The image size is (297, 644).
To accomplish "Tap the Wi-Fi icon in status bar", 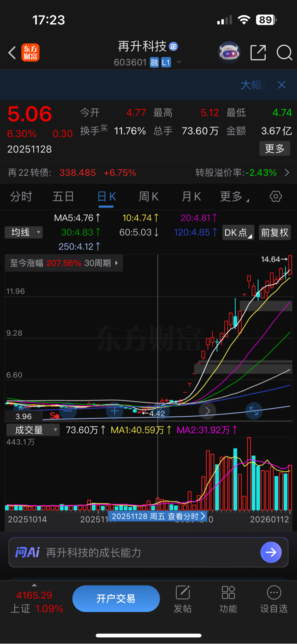I will pyautogui.click(x=244, y=20).
